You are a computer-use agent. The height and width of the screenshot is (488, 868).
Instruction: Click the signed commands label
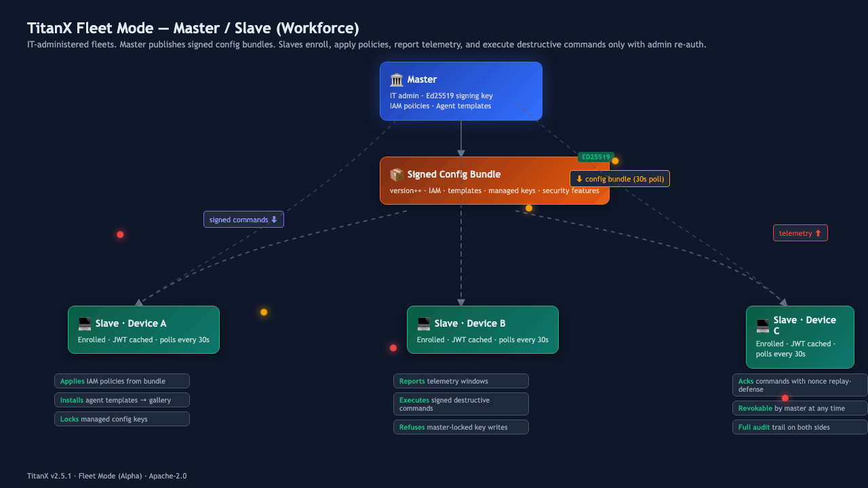tap(243, 220)
